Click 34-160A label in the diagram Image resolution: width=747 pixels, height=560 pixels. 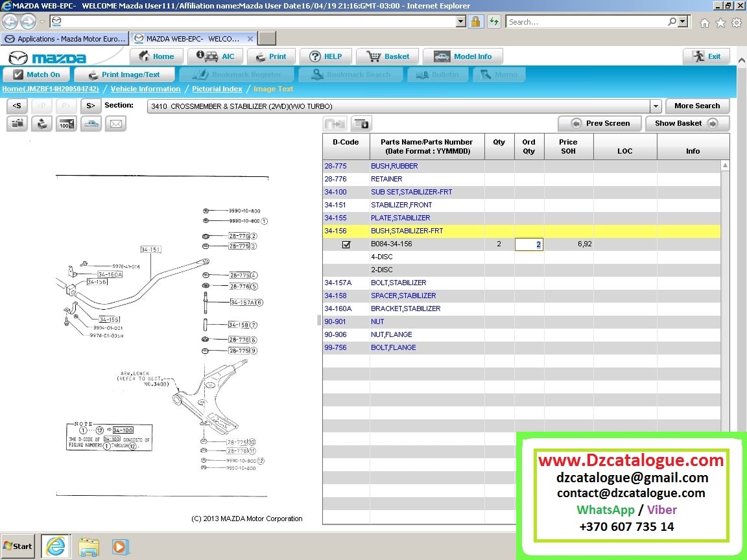[x=110, y=274]
